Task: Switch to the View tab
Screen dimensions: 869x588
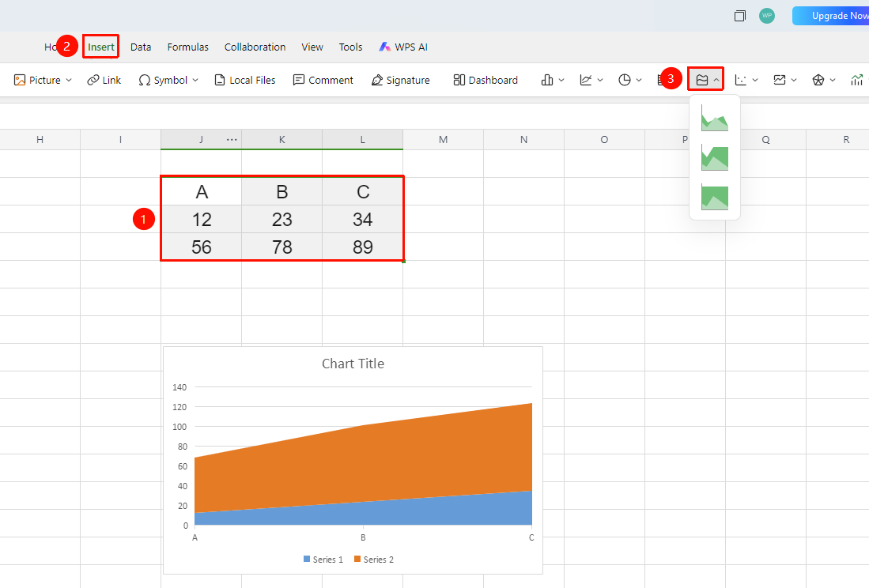Action: pos(312,47)
